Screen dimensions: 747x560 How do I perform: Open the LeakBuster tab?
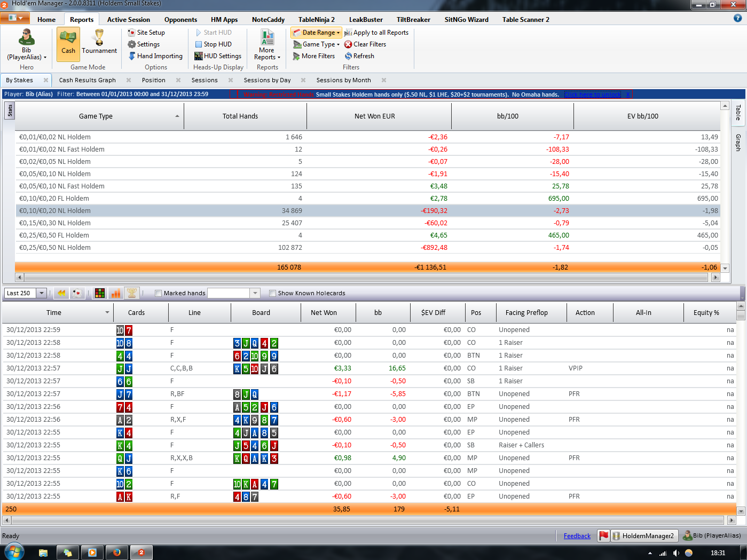click(366, 19)
